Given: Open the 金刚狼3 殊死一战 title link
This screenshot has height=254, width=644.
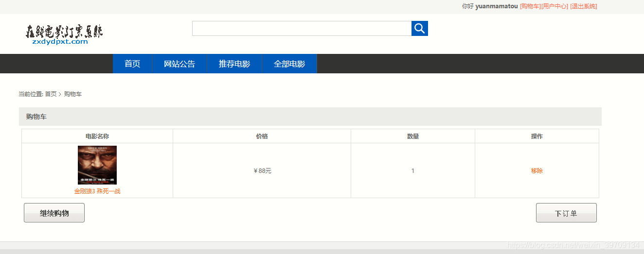Looking at the screenshot, I should (97, 191).
